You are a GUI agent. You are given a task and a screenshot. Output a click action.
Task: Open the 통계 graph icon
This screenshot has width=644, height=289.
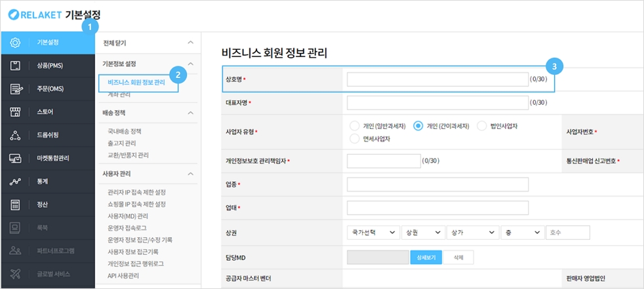(x=16, y=182)
